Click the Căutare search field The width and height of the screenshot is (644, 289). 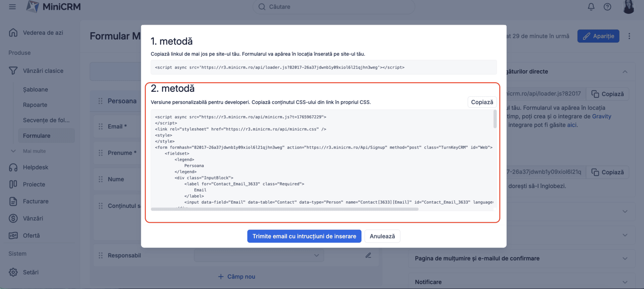coord(334,7)
